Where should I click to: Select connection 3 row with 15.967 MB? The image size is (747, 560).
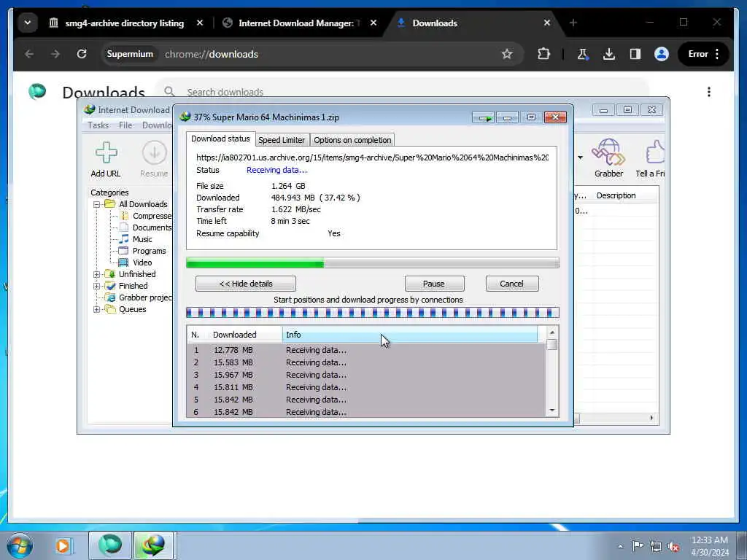click(x=366, y=375)
